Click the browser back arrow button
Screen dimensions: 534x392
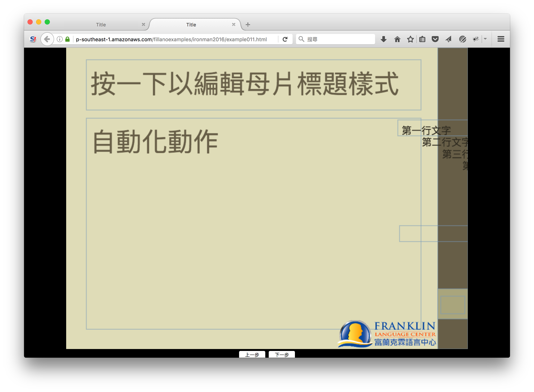(x=47, y=39)
